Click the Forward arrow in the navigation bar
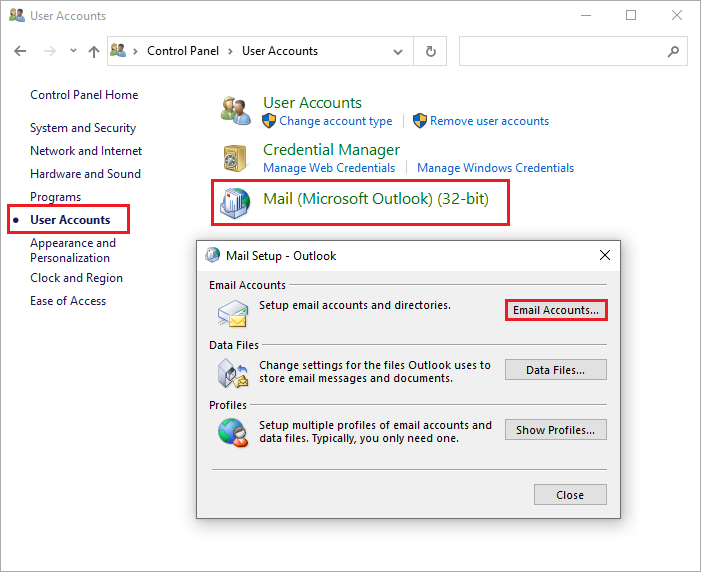The height and width of the screenshot is (572, 701). (x=50, y=51)
